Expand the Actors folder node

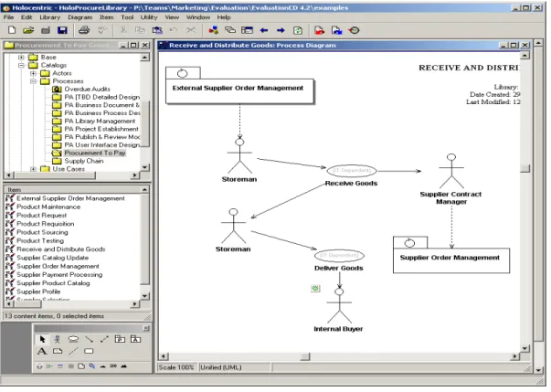click(x=33, y=73)
